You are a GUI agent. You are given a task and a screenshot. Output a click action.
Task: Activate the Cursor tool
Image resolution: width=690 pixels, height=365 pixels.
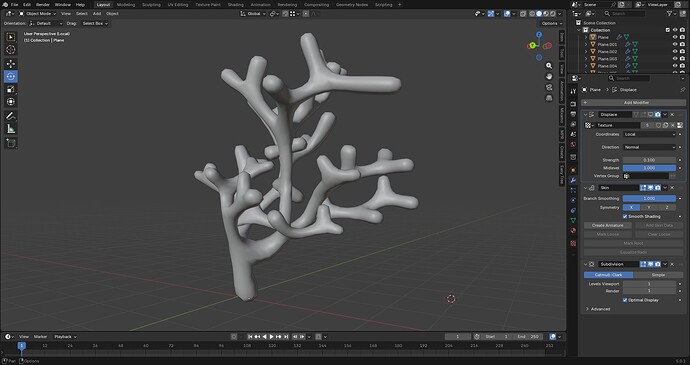point(11,50)
